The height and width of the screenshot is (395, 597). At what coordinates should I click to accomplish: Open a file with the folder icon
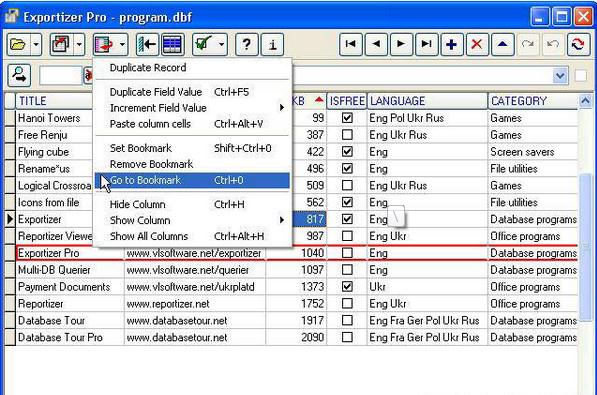tap(18, 45)
